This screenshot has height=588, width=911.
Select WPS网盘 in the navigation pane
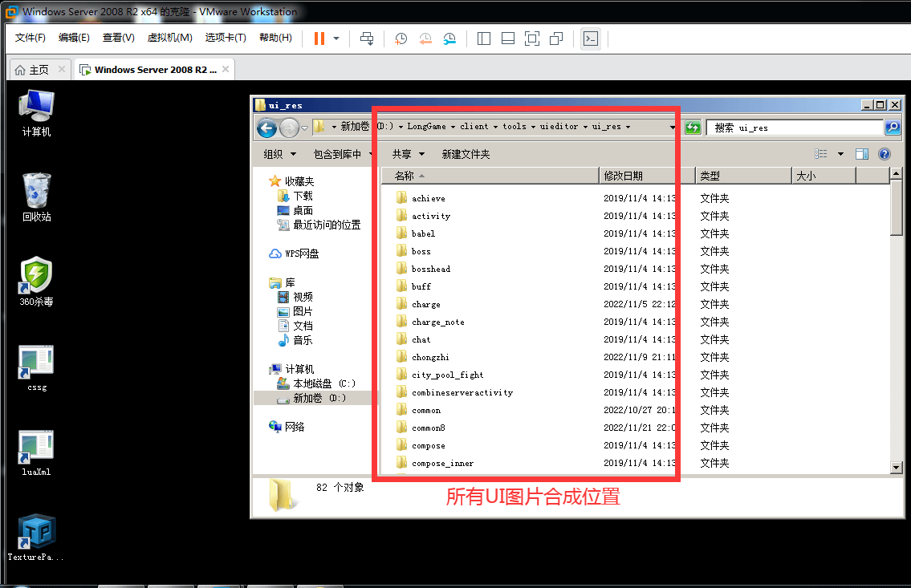coord(294,253)
